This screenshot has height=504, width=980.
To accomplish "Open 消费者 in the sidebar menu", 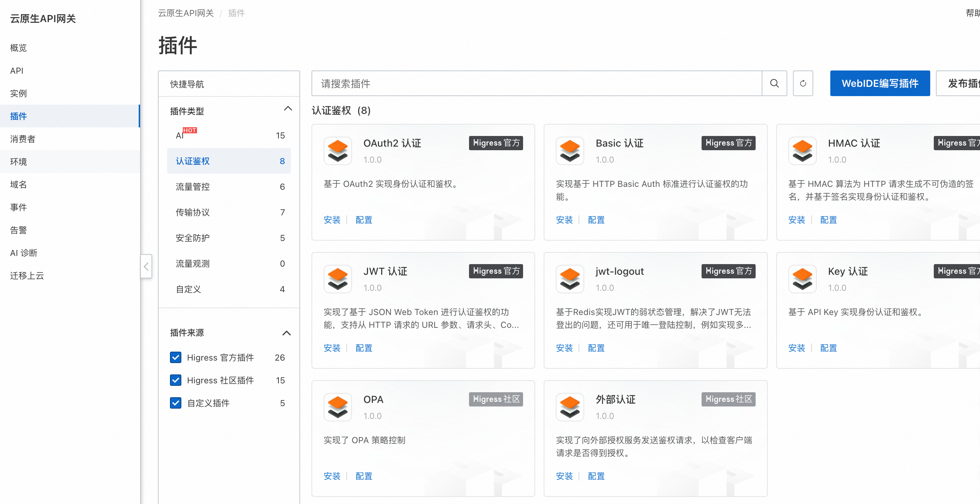I will coord(23,139).
